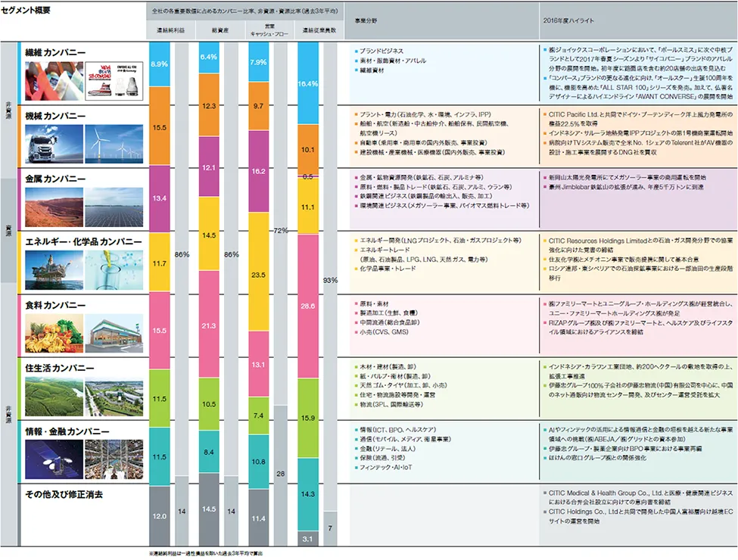Image resolution: width=738 pixels, height=560 pixels.
Task: Click the green 15.9 employees segment
Action: (308, 418)
